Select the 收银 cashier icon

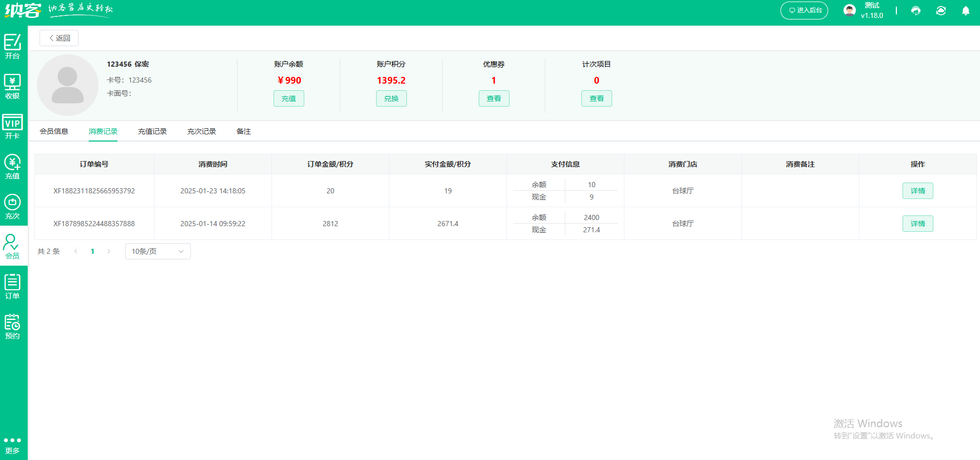coord(12,86)
